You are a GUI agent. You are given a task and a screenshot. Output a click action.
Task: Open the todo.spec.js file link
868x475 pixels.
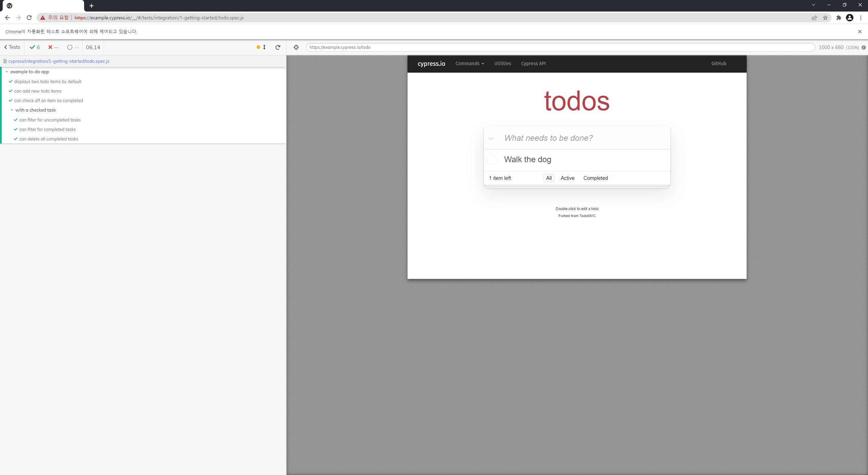(x=59, y=61)
